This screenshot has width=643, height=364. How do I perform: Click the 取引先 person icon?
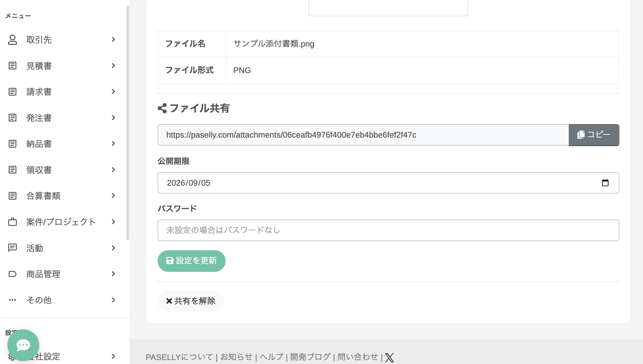(x=13, y=40)
